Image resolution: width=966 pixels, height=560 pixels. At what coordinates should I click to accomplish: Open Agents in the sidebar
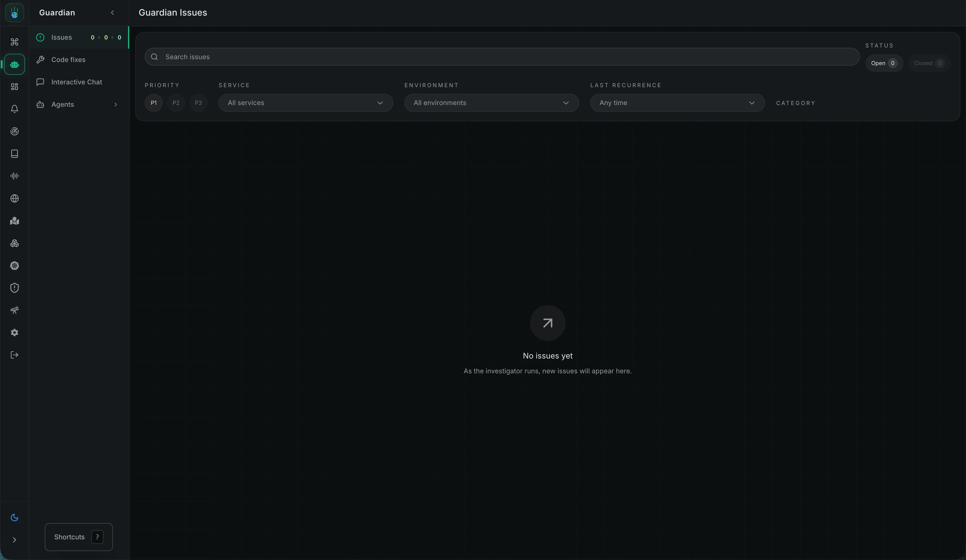[79, 104]
